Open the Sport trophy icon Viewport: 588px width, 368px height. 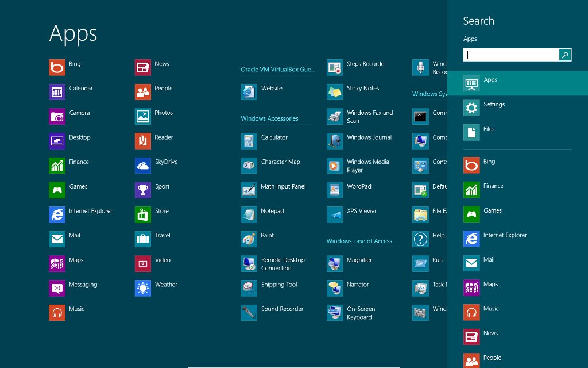(x=143, y=190)
